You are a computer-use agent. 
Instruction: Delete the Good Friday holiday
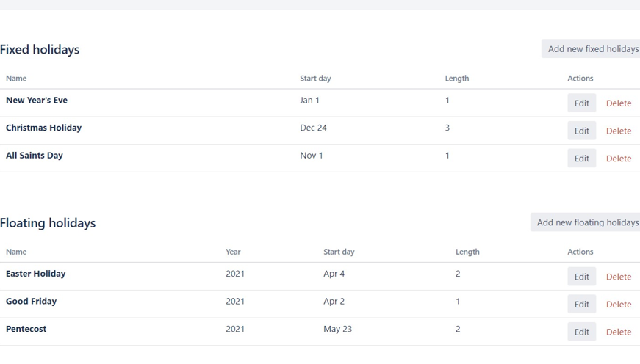[x=618, y=305]
